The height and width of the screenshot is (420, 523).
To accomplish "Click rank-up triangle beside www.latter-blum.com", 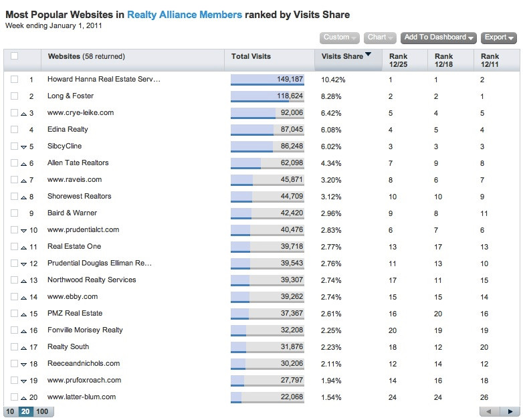I will coord(23,398).
